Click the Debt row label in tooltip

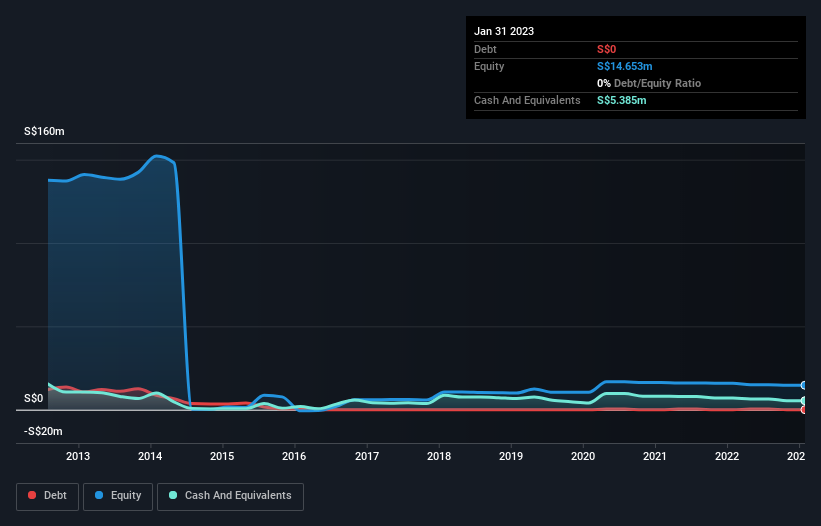485,49
